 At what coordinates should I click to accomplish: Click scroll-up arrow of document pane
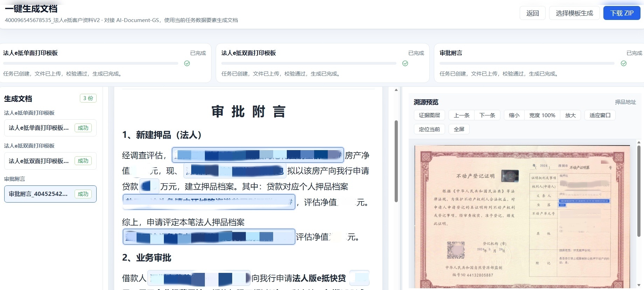396,90
